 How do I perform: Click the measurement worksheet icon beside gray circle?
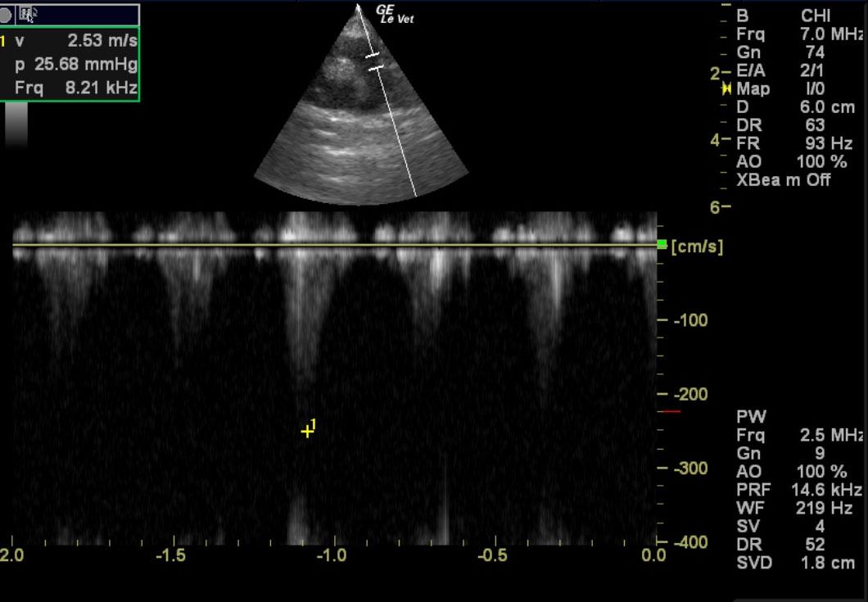coord(26,13)
